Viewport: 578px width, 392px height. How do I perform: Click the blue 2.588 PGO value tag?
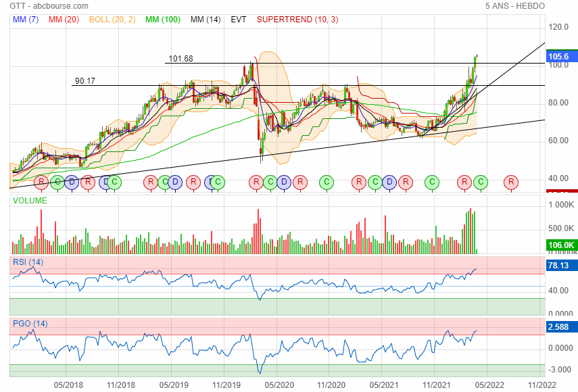pos(562,327)
